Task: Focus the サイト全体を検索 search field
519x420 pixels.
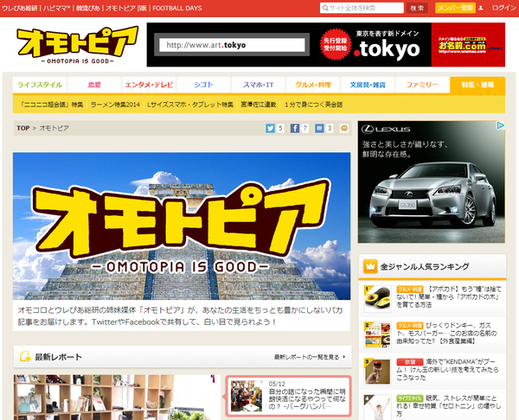Action: [x=363, y=8]
